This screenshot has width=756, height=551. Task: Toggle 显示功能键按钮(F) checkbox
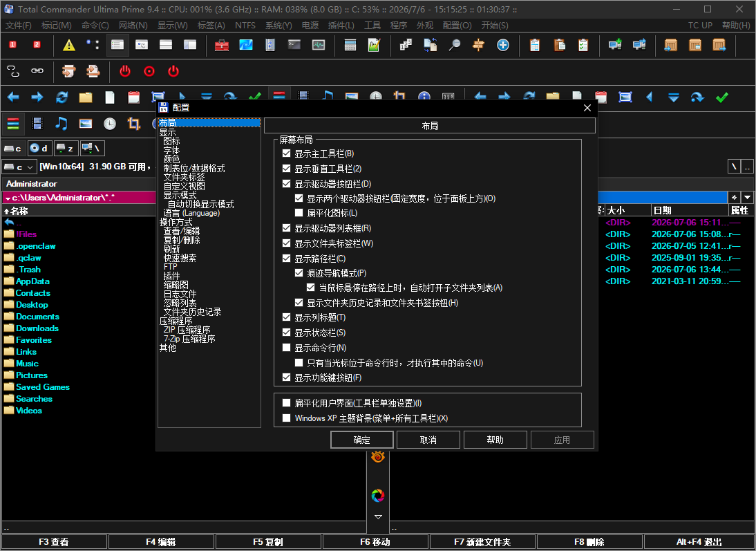point(286,377)
